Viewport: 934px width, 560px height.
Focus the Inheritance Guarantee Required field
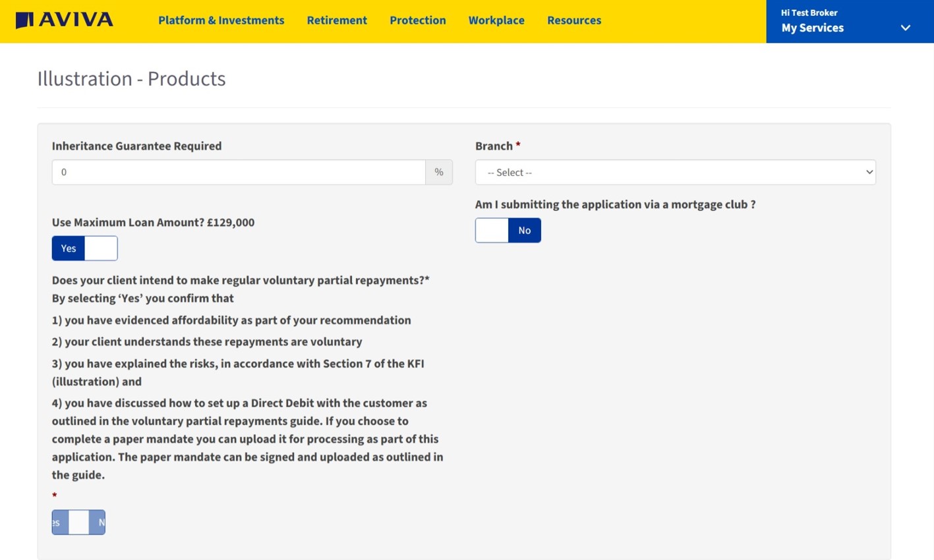(239, 172)
